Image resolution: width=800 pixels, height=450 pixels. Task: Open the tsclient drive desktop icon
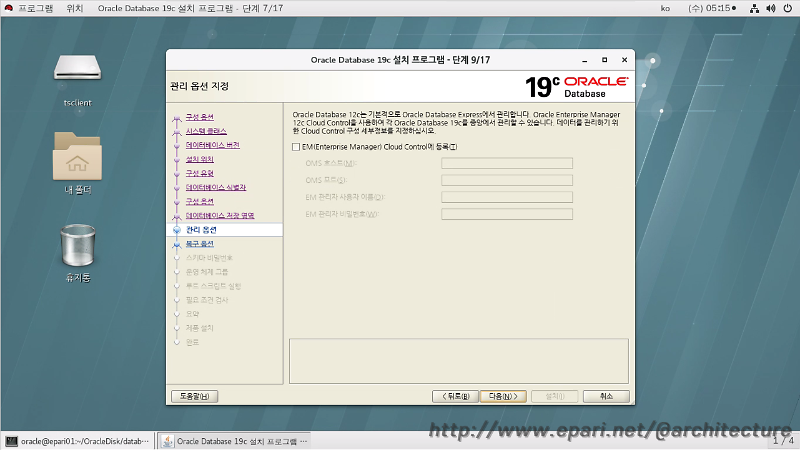tap(78, 80)
